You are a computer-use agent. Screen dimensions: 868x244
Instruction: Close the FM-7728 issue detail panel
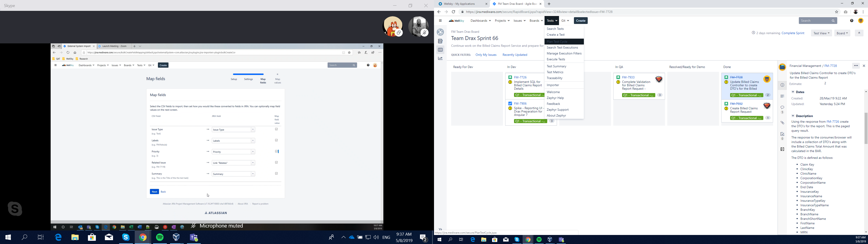[864, 66]
